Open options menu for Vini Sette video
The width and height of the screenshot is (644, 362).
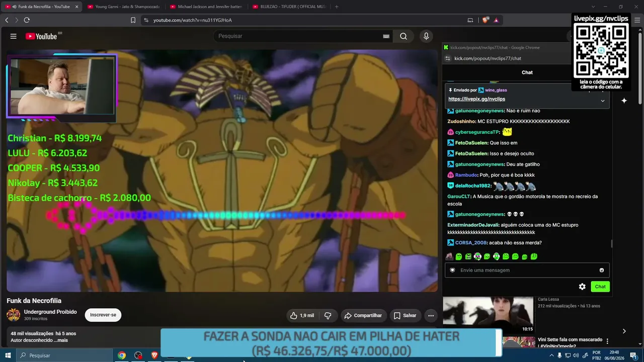coord(607,341)
